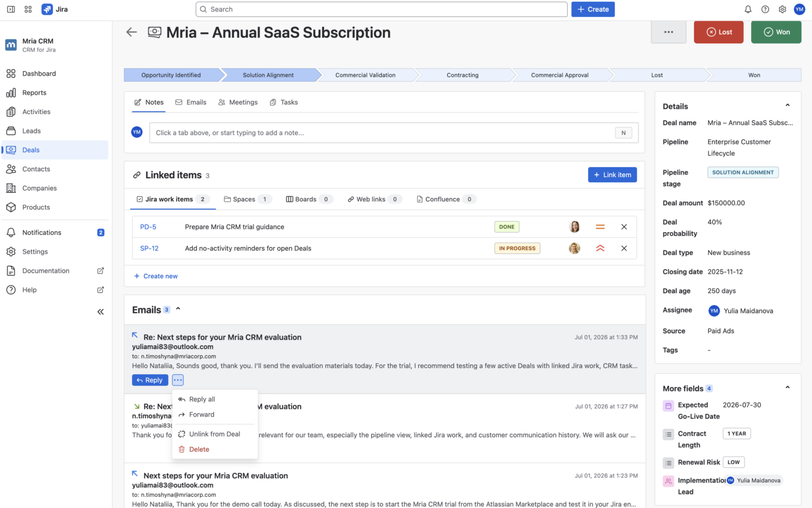This screenshot has width=812, height=508.
Task: Click the assignee avatar on PD-5 row
Action: [x=575, y=227]
